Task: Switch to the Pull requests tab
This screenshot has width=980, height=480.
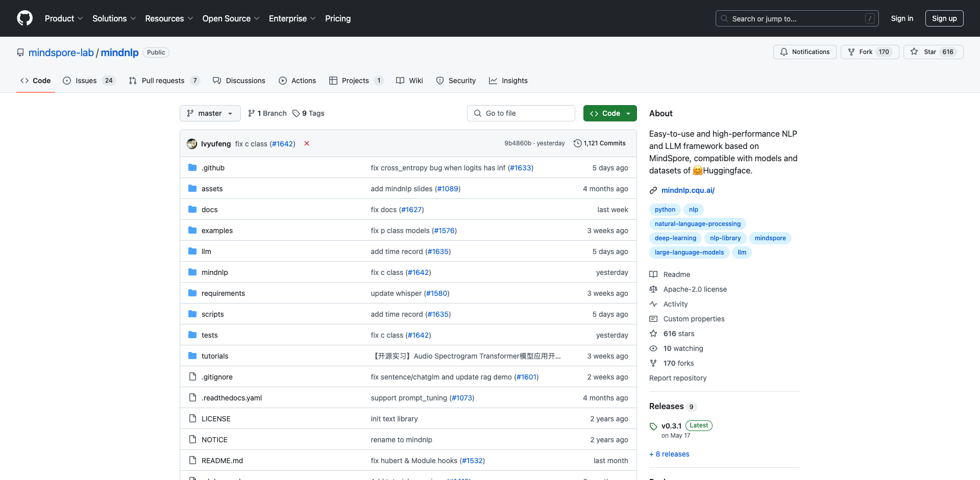Action: [163, 81]
